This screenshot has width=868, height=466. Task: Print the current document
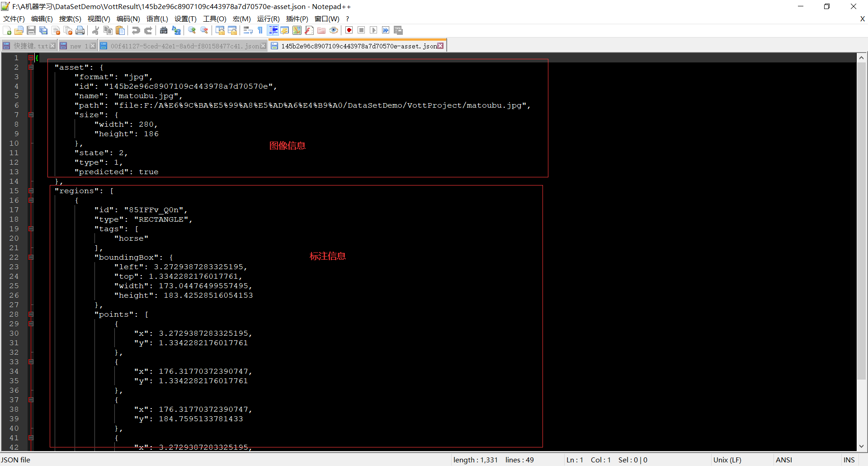(80, 30)
